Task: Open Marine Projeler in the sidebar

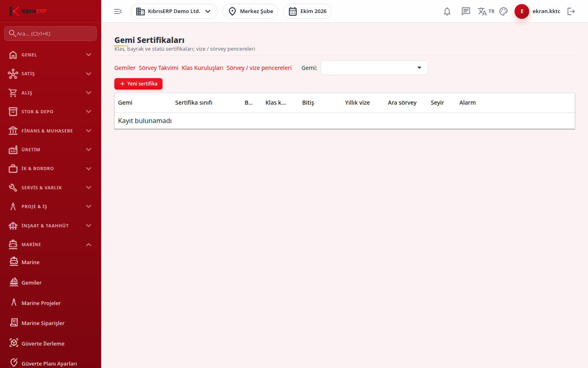Action: point(51,303)
